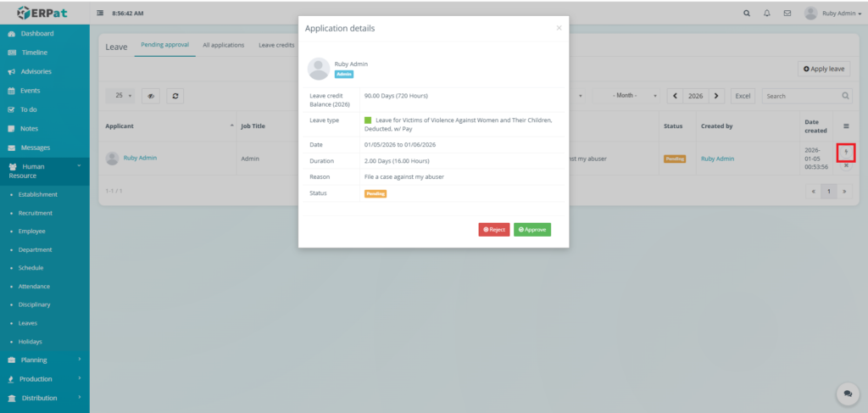
Task: Click the 2026 year display
Action: (x=696, y=96)
